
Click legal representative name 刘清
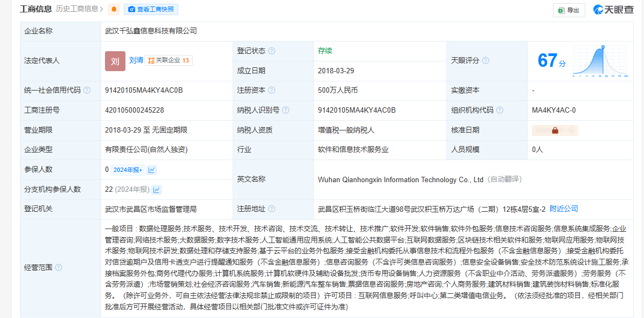(136, 60)
